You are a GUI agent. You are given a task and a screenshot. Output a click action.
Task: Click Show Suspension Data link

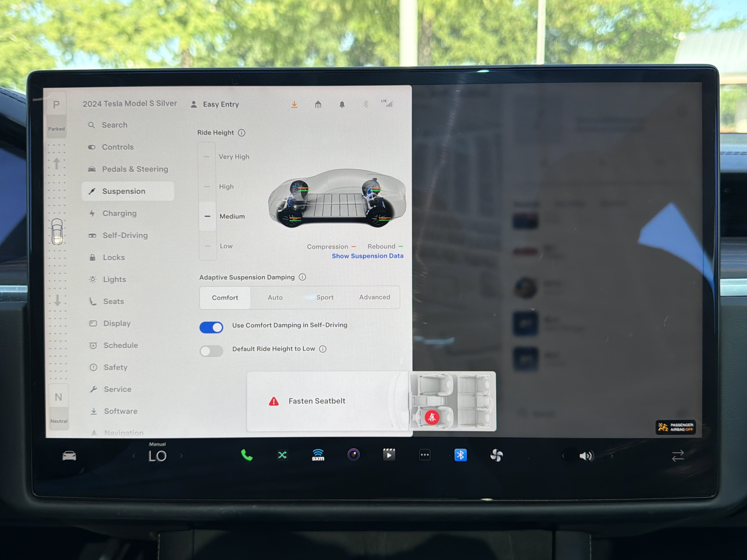tap(367, 256)
